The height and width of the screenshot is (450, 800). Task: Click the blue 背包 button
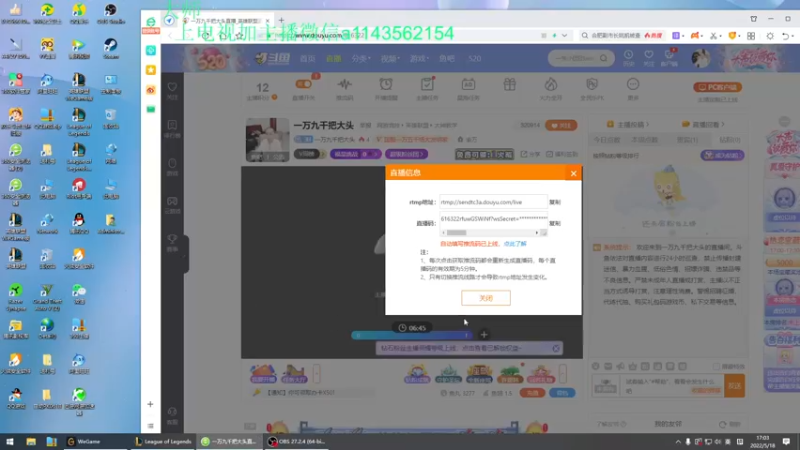562,393
